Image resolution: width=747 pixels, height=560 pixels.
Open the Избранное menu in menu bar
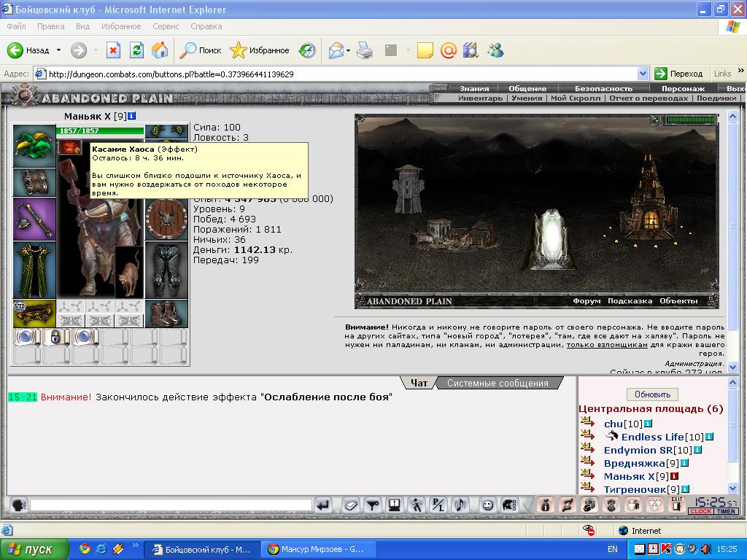121,26
